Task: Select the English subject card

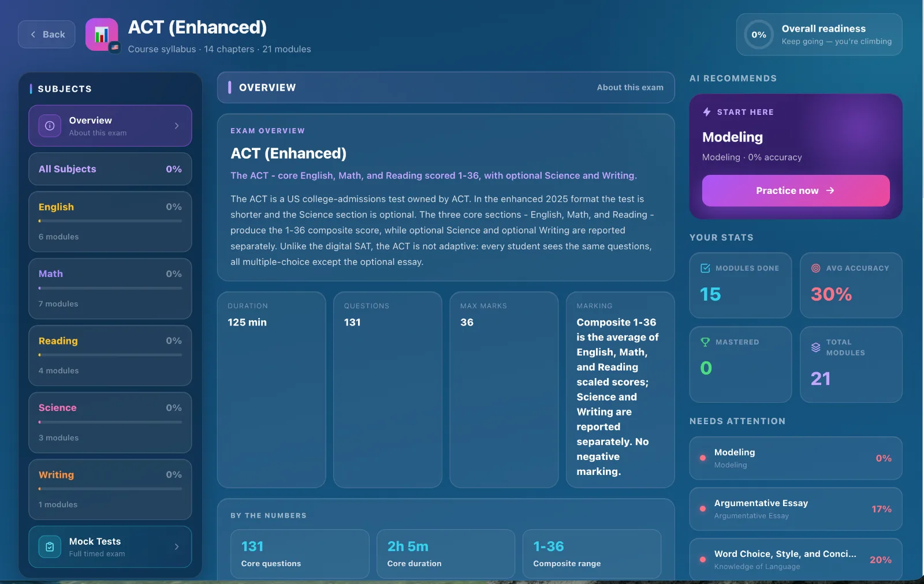Action: pyautogui.click(x=110, y=222)
